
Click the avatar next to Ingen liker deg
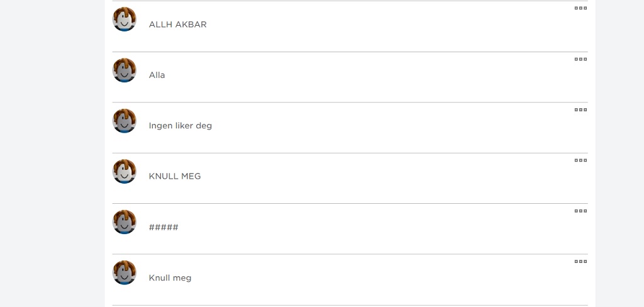pyautogui.click(x=125, y=121)
